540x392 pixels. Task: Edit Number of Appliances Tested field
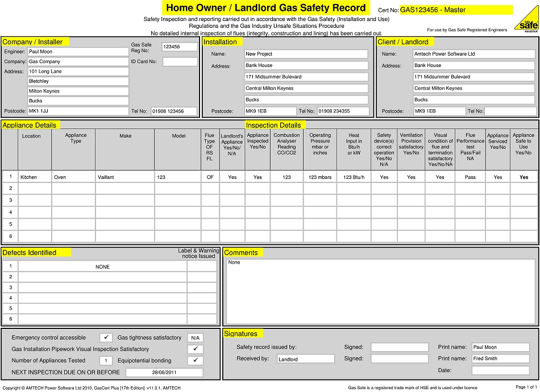coord(106,360)
